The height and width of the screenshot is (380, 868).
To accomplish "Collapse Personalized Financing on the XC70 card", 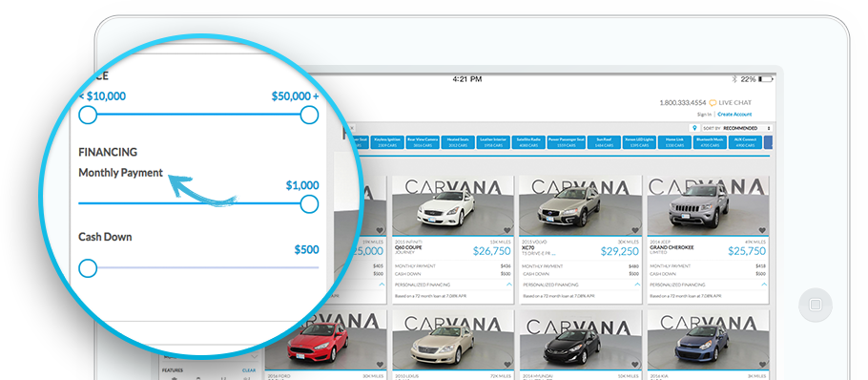I will (x=637, y=285).
